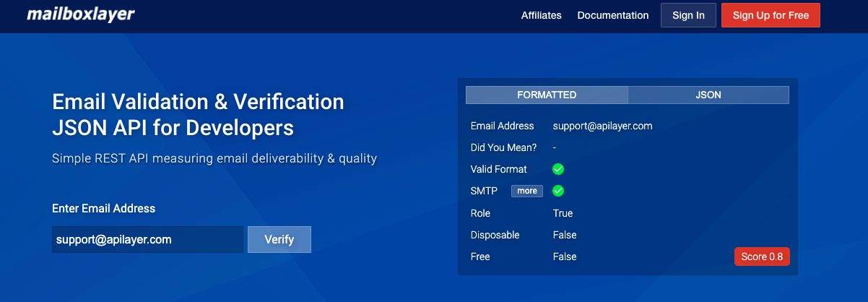Image resolution: width=868 pixels, height=302 pixels.
Task: Click the red Score 0.8 badge
Action: click(762, 256)
